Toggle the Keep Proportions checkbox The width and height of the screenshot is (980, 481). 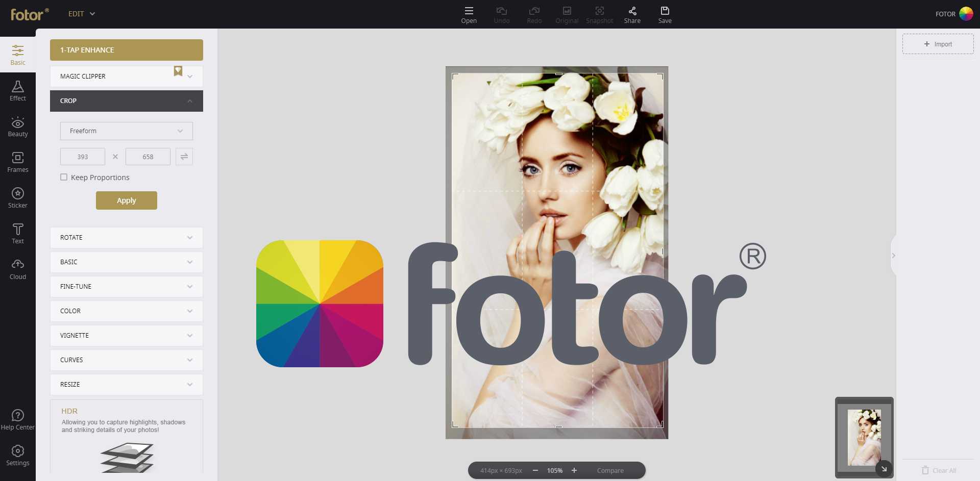[64, 177]
